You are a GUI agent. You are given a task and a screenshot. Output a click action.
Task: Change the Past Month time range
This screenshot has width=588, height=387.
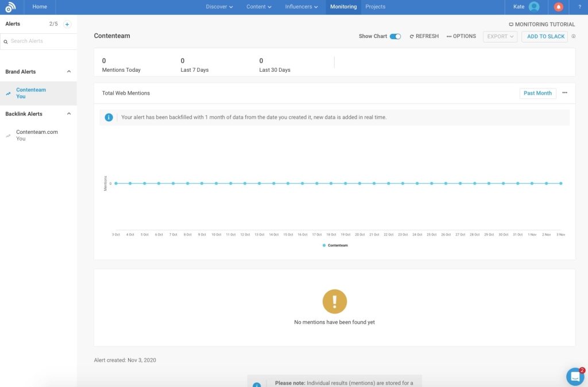pyautogui.click(x=537, y=92)
